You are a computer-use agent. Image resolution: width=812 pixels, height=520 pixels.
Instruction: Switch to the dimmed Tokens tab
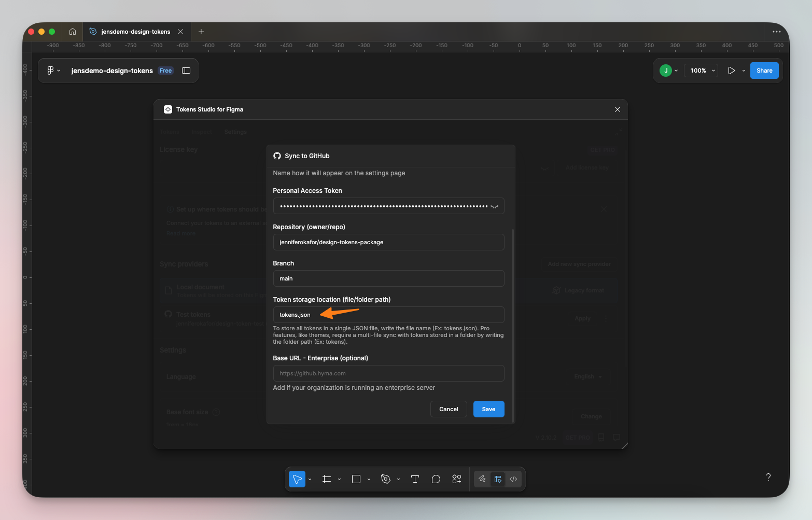pos(170,132)
